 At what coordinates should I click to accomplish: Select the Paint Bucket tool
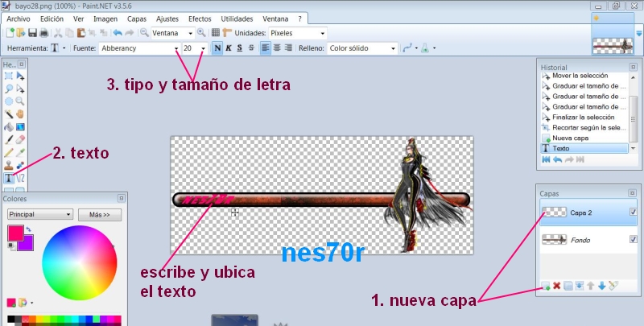pyautogui.click(x=9, y=127)
